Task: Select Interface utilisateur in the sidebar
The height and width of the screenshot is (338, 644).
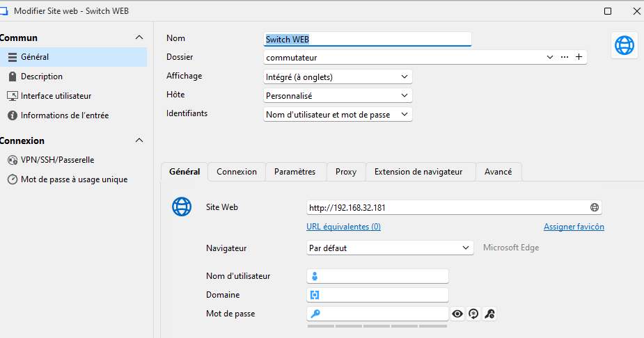Action: pos(73,96)
